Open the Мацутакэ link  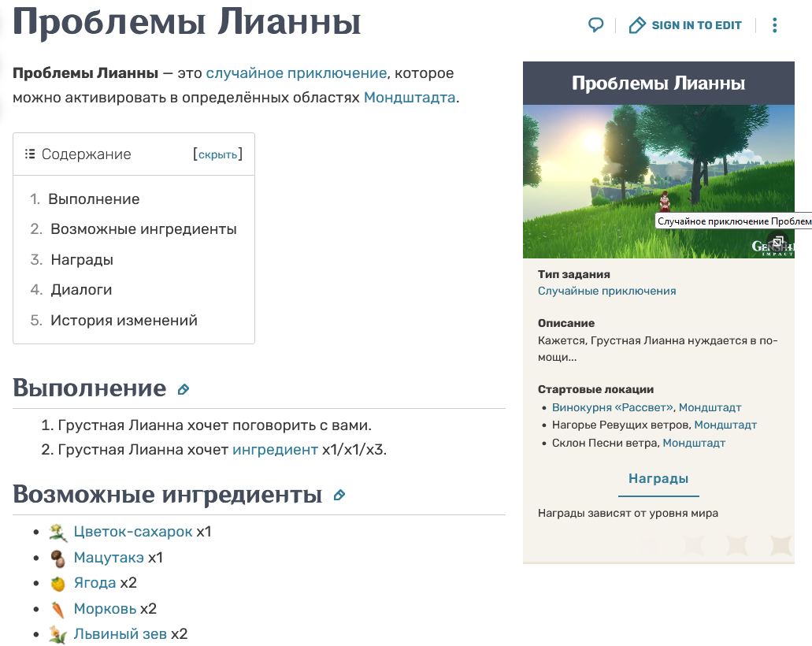pos(109,558)
